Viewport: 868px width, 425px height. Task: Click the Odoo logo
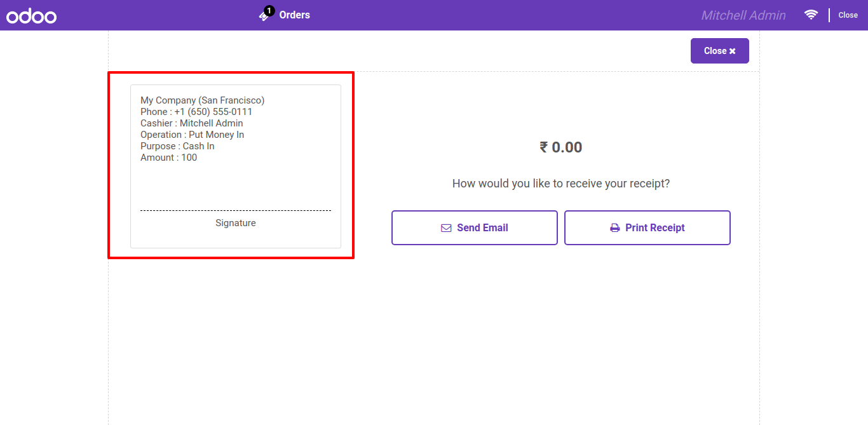click(x=32, y=16)
